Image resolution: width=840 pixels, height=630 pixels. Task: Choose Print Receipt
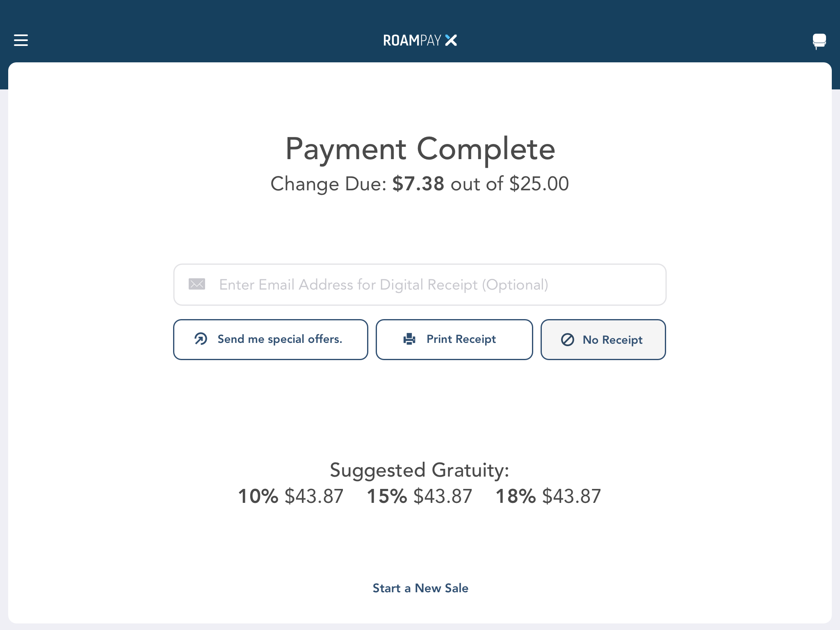[454, 340]
